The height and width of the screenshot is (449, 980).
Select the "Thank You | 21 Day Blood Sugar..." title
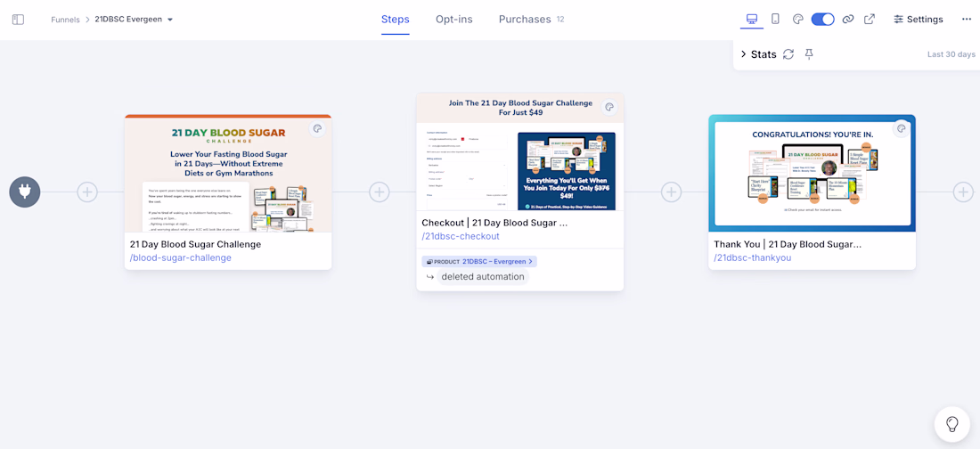click(788, 244)
